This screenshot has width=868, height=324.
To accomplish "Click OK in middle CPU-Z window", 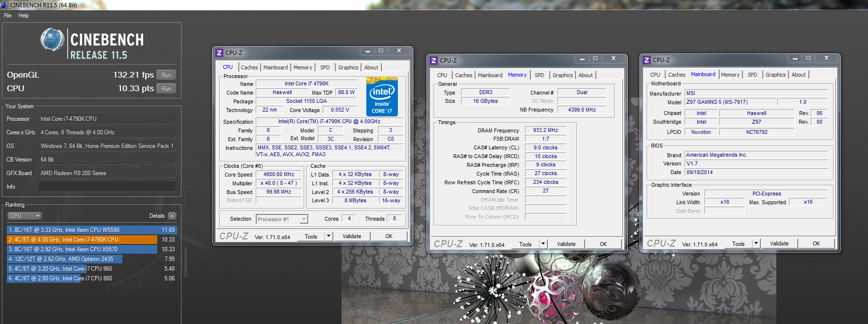I will 604,244.
